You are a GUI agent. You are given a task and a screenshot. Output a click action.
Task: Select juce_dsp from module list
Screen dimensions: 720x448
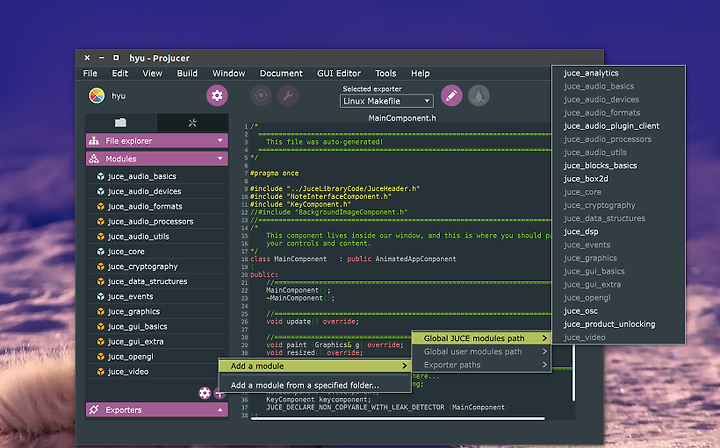tap(619, 232)
